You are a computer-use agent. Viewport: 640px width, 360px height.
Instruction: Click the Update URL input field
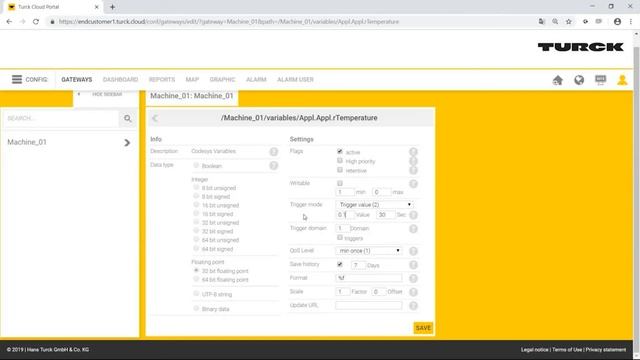click(369, 305)
